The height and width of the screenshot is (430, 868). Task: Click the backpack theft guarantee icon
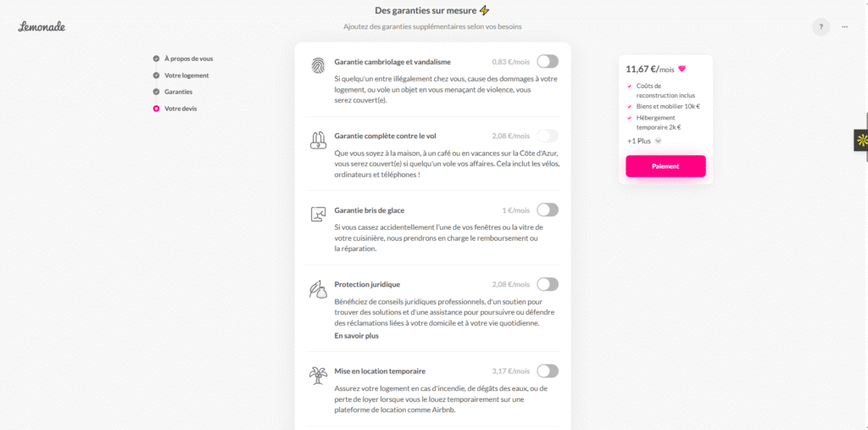pyautogui.click(x=318, y=140)
